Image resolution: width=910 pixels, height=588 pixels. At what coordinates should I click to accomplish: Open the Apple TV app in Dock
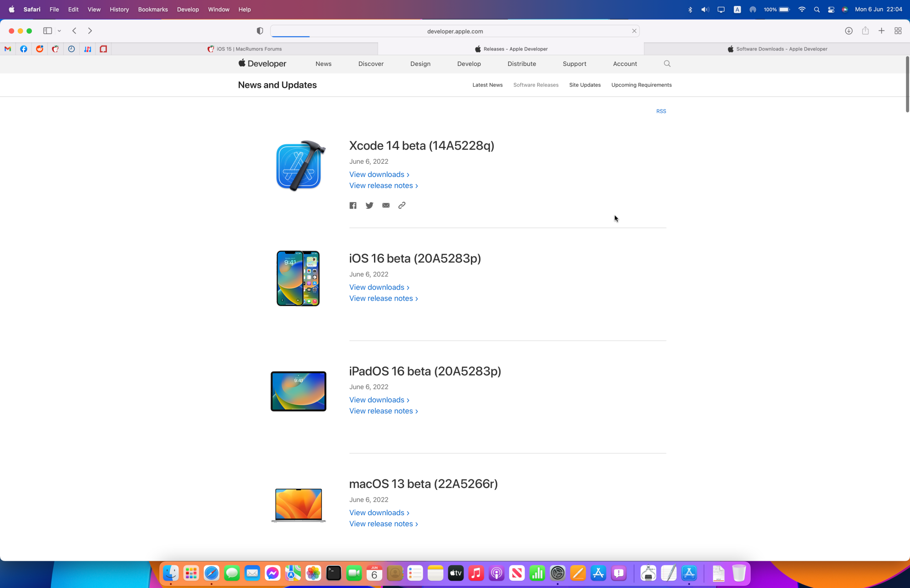coord(455,573)
